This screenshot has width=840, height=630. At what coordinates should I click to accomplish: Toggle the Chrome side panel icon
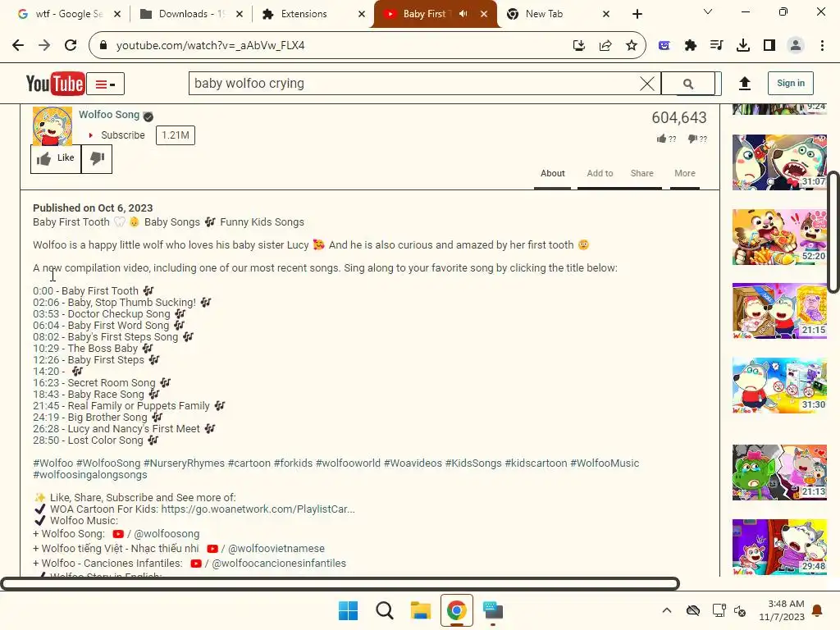769,46
